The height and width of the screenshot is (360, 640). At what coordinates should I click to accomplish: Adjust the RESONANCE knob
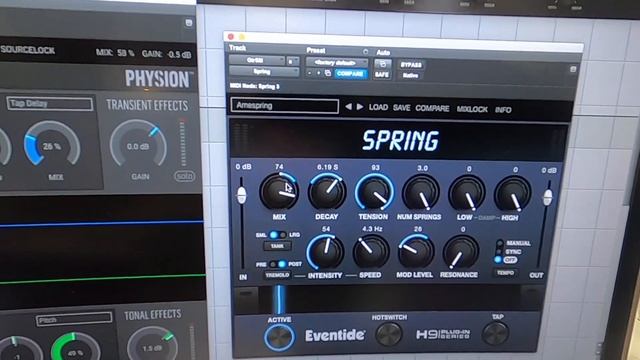point(460,252)
